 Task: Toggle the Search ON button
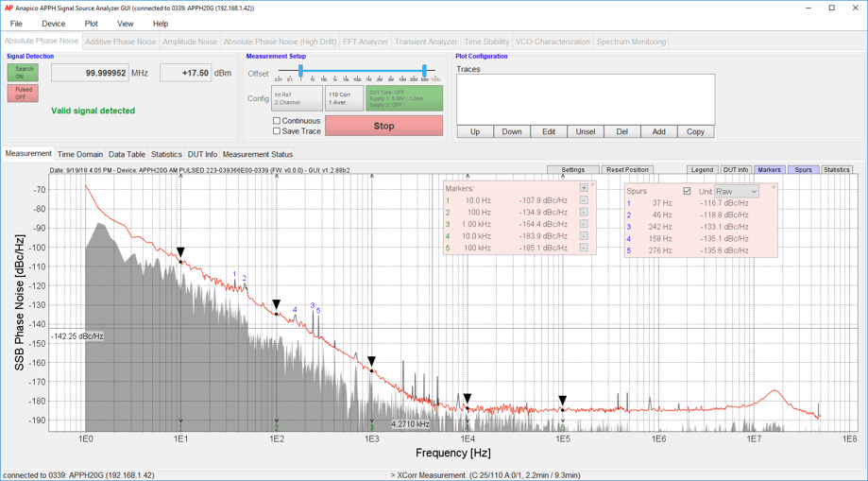pyautogui.click(x=23, y=73)
